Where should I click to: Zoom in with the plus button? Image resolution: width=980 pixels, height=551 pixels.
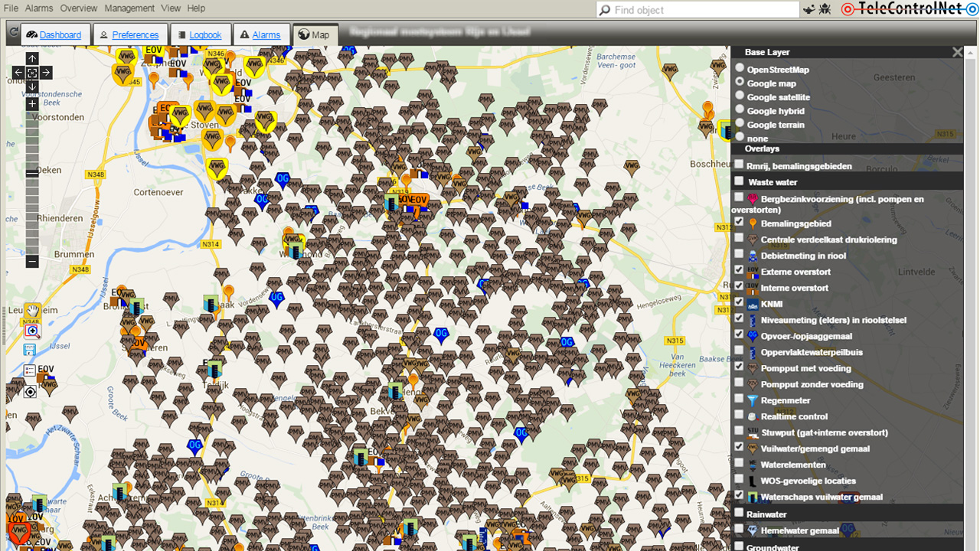pos(32,103)
